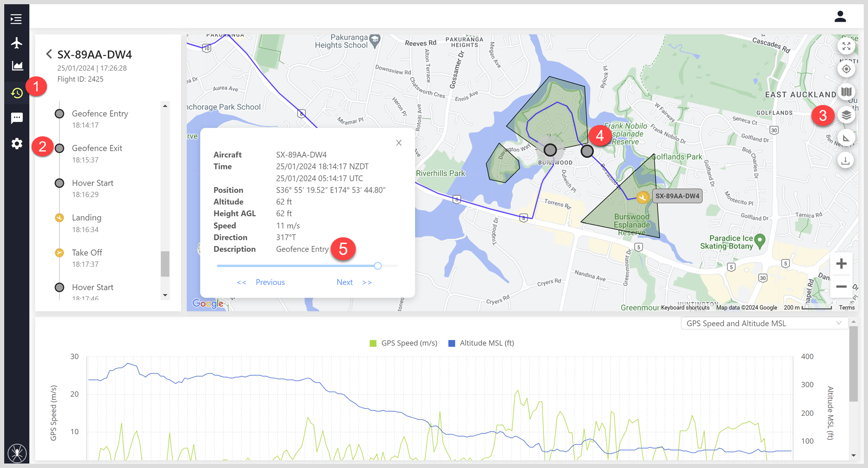The image size is (868, 468).
Task: Click the Golflands Park label on the map
Action: 677,157
